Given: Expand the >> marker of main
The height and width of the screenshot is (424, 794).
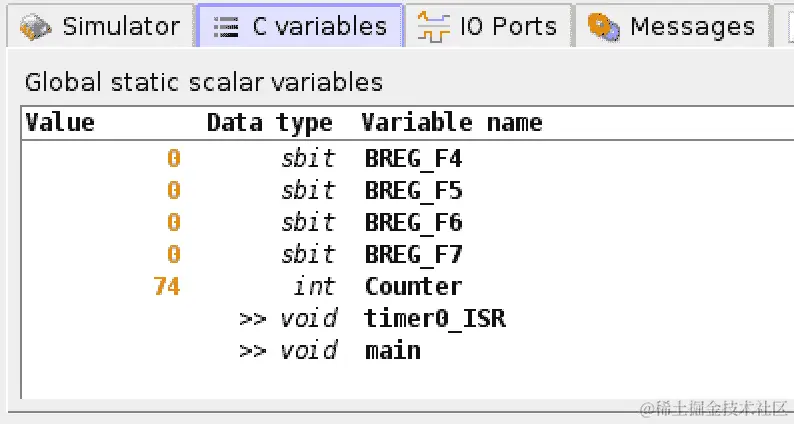Looking at the screenshot, I should click(x=253, y=351).
